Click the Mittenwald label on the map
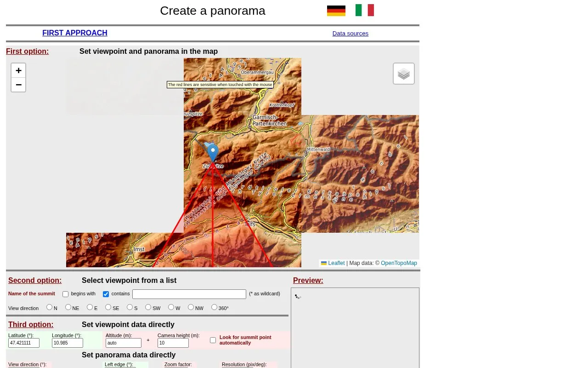Image resolution: width=588 pixels, height=368 pixels. 318,149
